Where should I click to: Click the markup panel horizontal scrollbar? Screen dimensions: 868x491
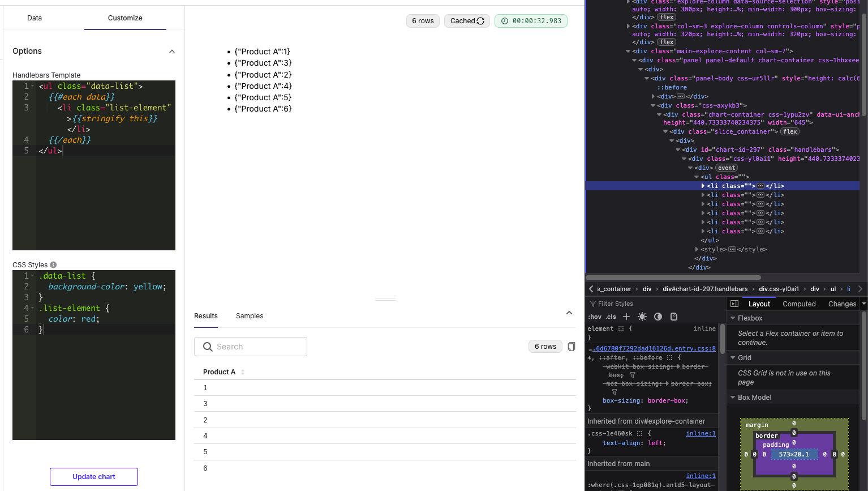tap(673, 277)
